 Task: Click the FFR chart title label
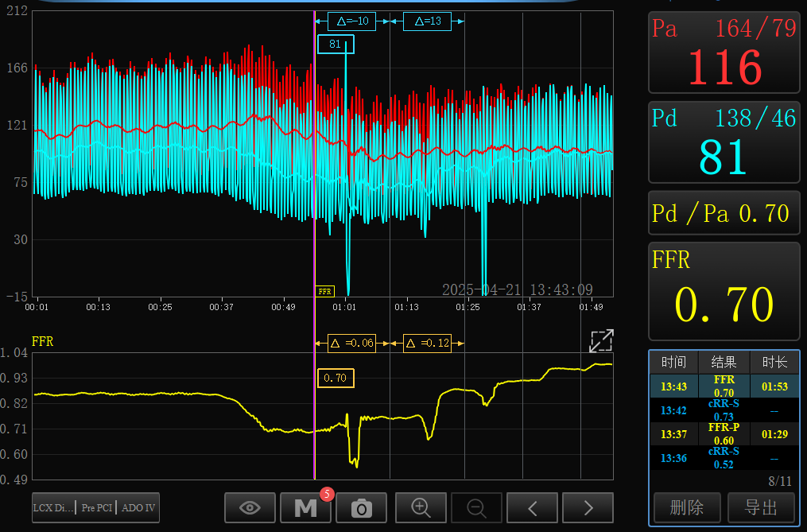[43, 341]
